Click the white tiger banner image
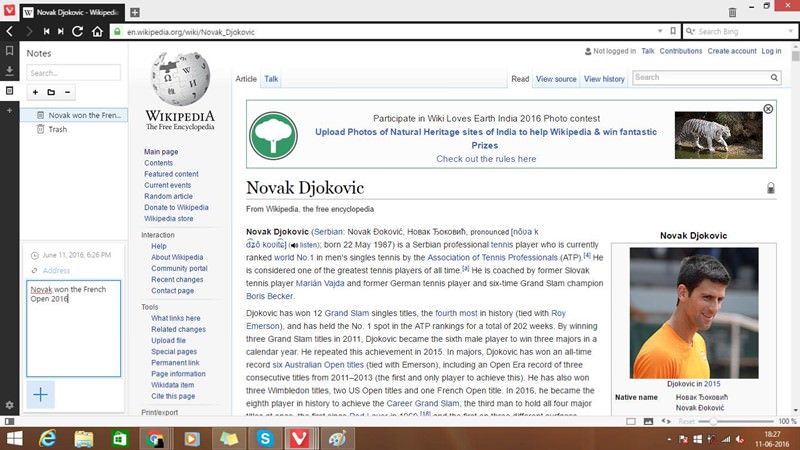 click(x=718, y=135)
